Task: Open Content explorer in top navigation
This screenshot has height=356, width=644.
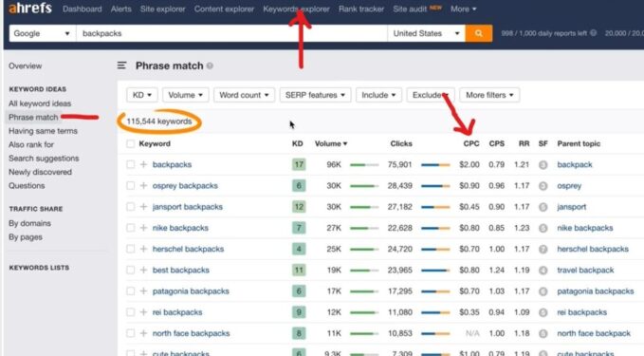Action: pos(224,9)
